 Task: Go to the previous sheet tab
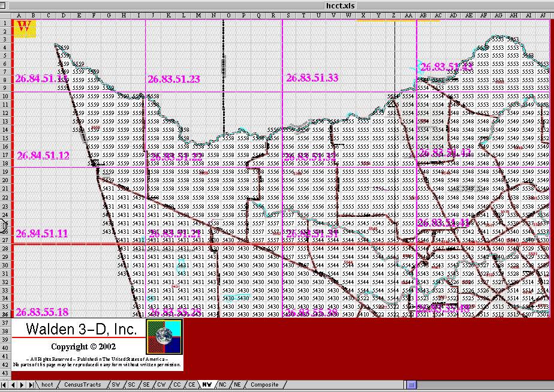coord(13,385)
